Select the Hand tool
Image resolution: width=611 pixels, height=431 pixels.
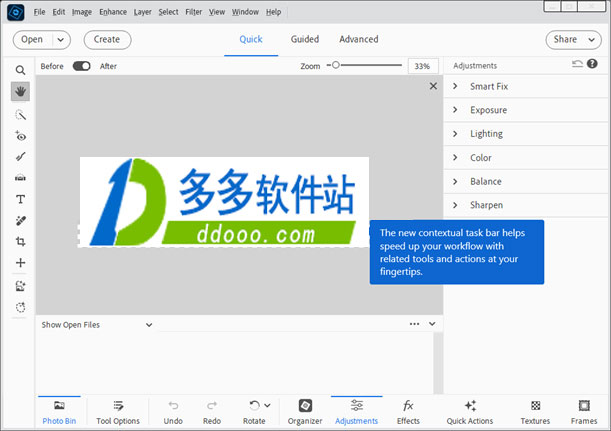[x=20, y=92]
